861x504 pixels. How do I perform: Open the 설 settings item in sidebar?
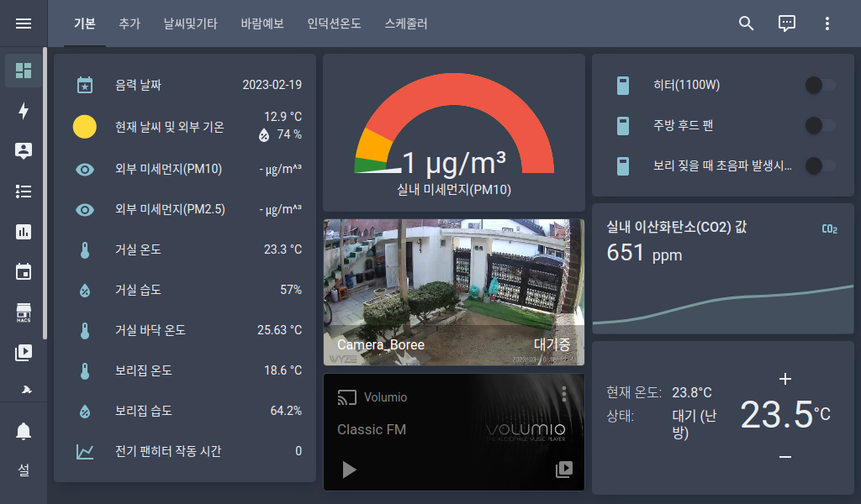tap(23, 470)
